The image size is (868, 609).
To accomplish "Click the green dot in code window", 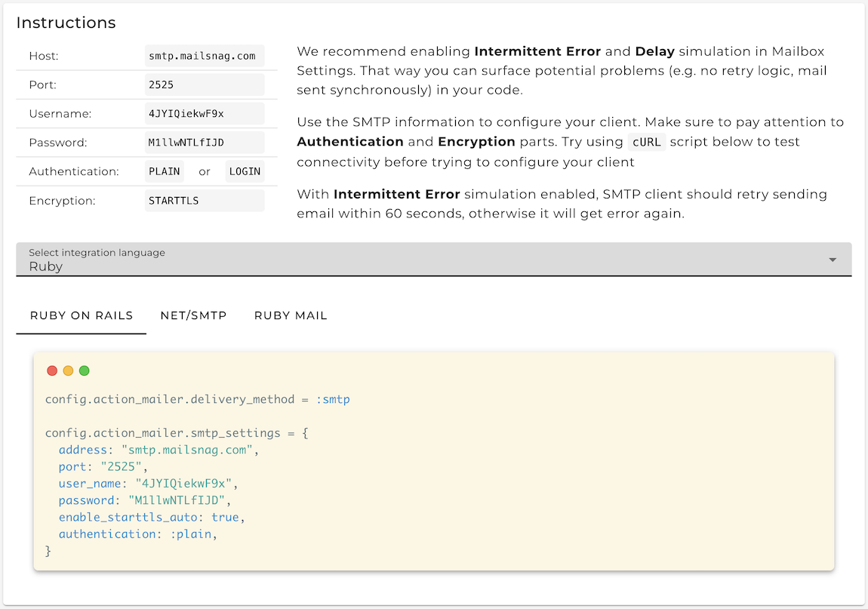I will (x=84, y=371).
